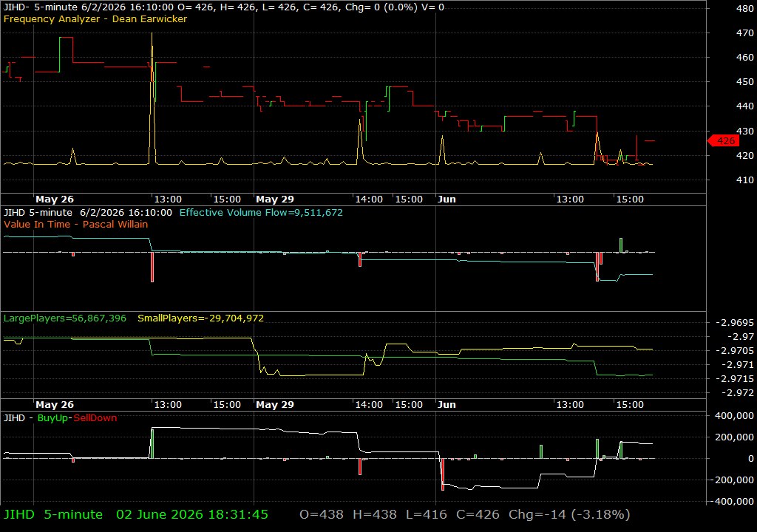Click the 470 level on the price scale
The image size is (757, 532).
tap(745, 33)
